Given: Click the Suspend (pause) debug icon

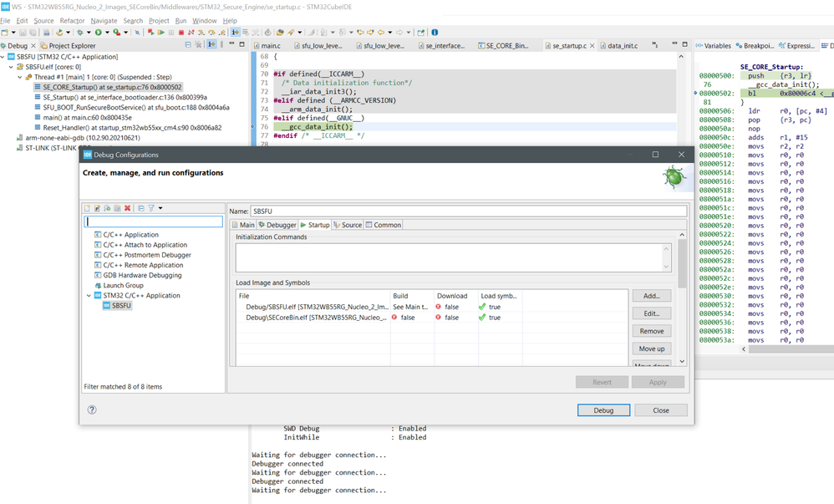Looking at the screenshot, I should pyautogui.click(x=170, y=33).
